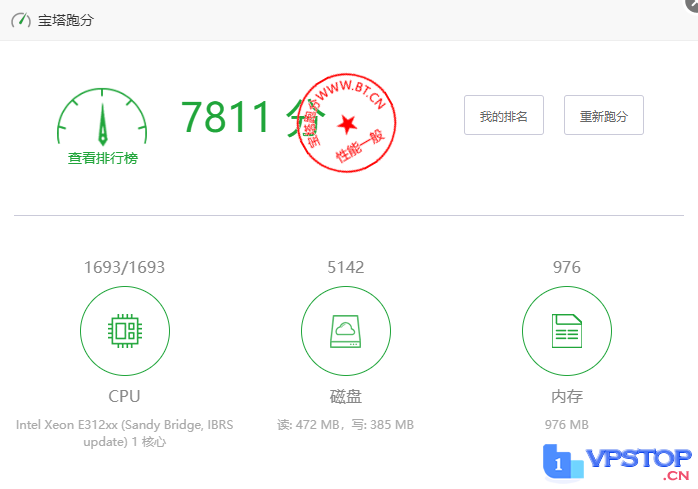The image size is (698, 489).
Task: Select the CPU score 1693/1693
Action: (125, 267)
